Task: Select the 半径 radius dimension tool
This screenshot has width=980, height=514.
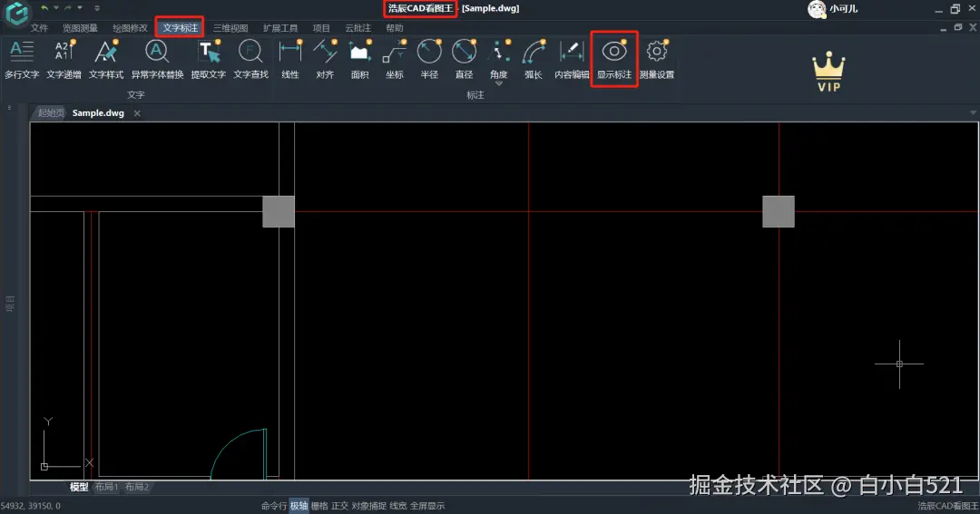Action: (x=429, y=59)
